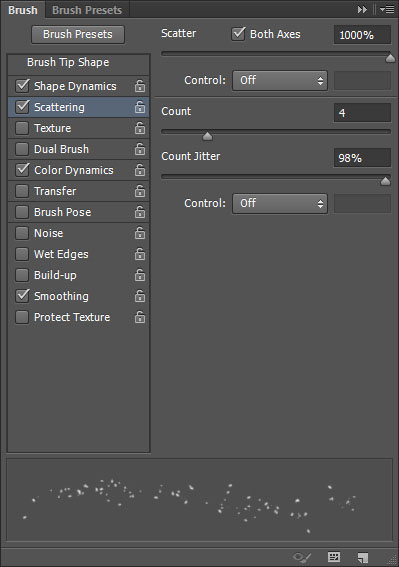Click the lock icon beside Build-up
The image size is (399, 567).
140,275
